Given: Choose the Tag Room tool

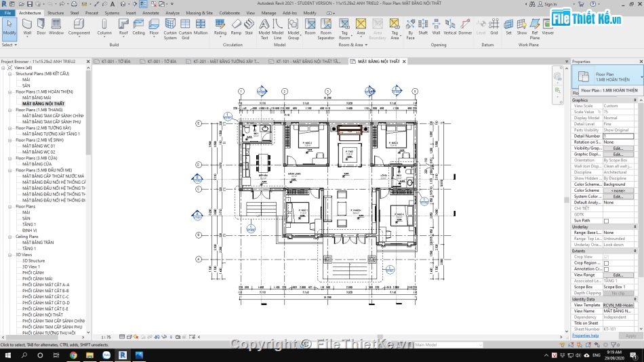Looking at the screenshot, I should coord(344,29).
